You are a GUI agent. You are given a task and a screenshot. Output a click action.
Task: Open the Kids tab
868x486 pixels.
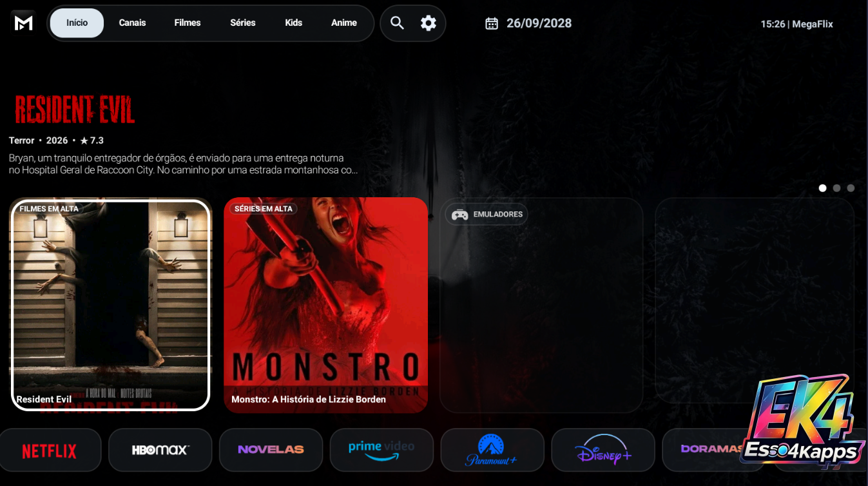point(294,23)
